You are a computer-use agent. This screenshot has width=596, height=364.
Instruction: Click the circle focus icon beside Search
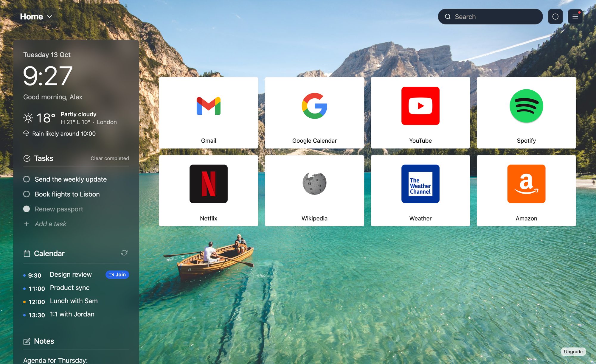click(x=555, y=17)
